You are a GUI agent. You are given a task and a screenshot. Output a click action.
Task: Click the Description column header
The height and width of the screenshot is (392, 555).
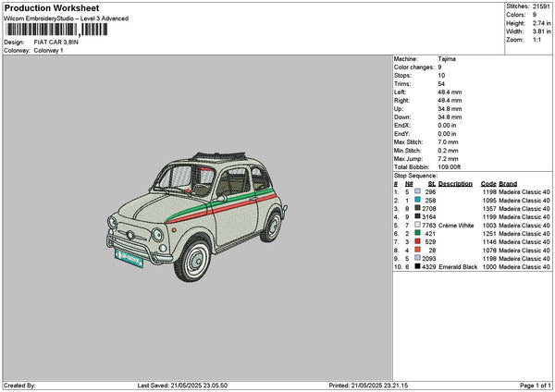[455, 183]
